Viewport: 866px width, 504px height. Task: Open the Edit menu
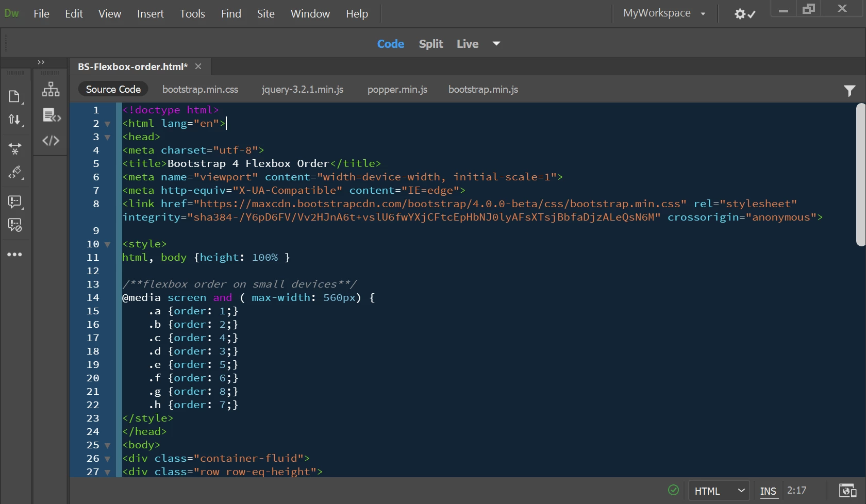click(x=74, y=14)
